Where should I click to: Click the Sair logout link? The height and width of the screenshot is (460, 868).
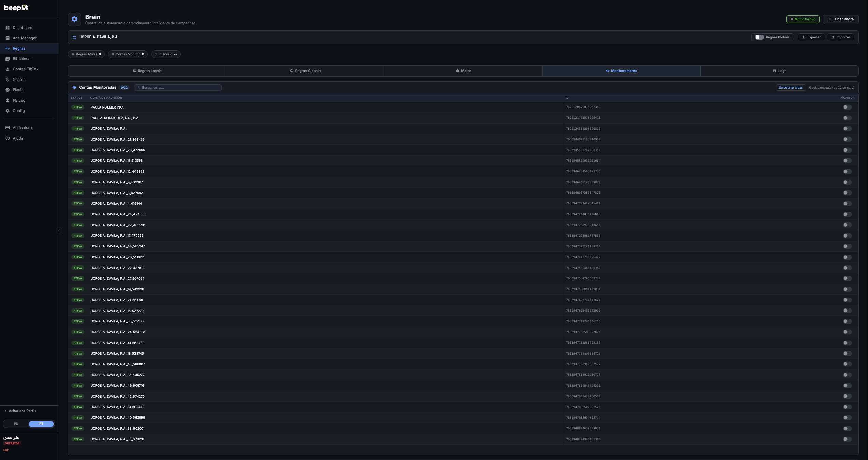pos(6,450)
